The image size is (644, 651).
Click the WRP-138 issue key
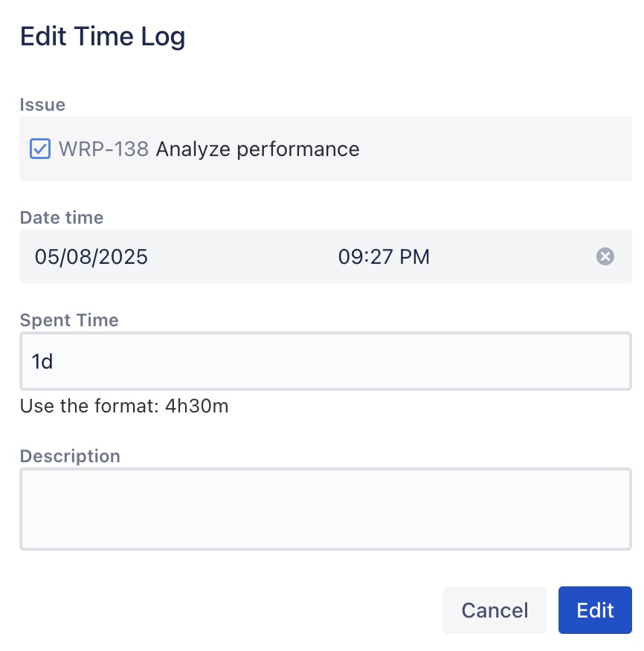[x=103, y=149]
